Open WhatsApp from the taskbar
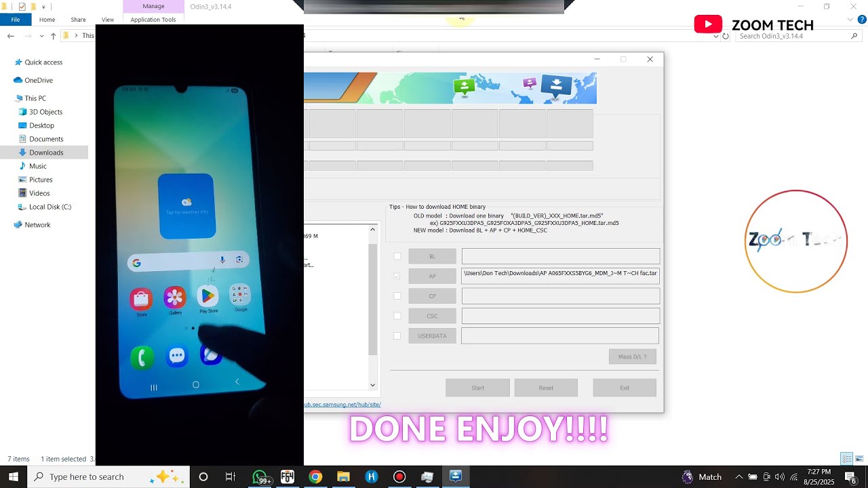This screenshot has width=868, height=488. pos(260,476)
